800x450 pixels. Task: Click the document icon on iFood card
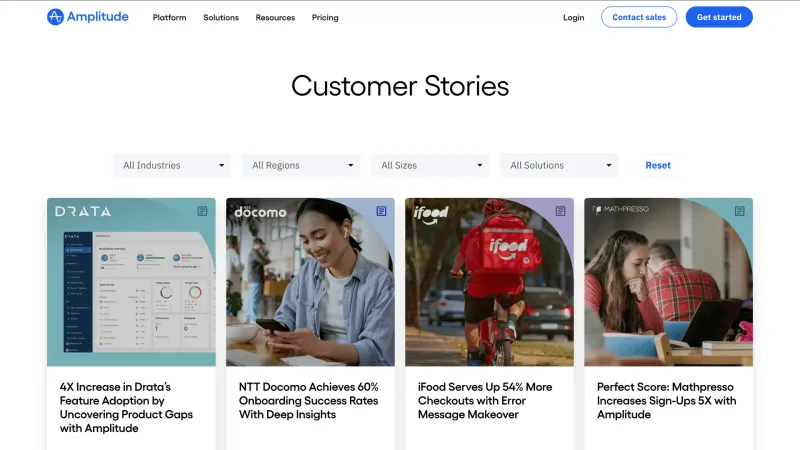click(x=561, y=211)
